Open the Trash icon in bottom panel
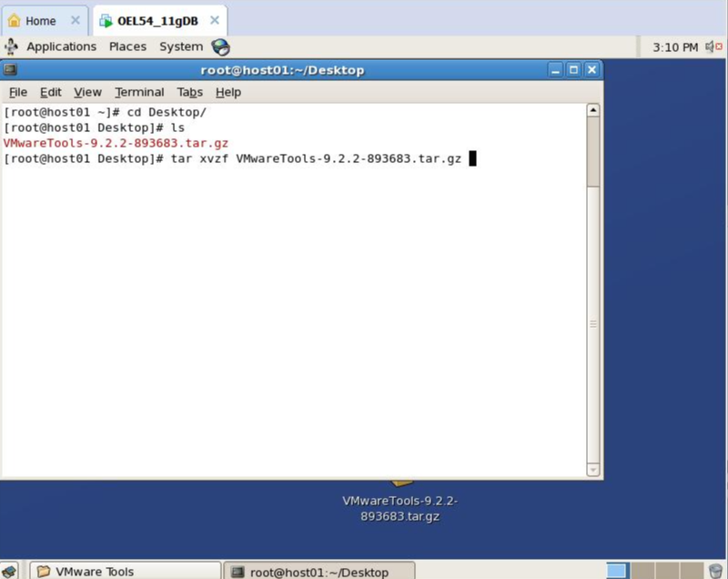The width and height of the screenshot is (728, 579). [x=716, y=571]
